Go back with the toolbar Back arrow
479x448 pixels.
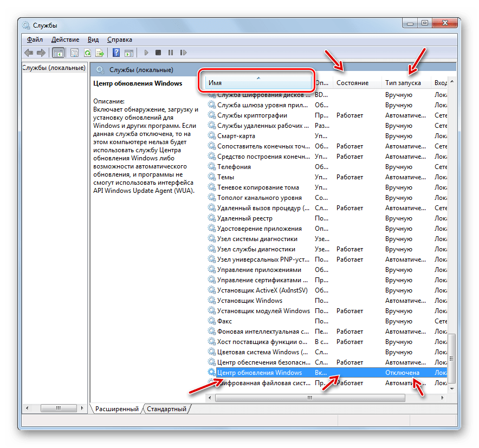[29, 53]
